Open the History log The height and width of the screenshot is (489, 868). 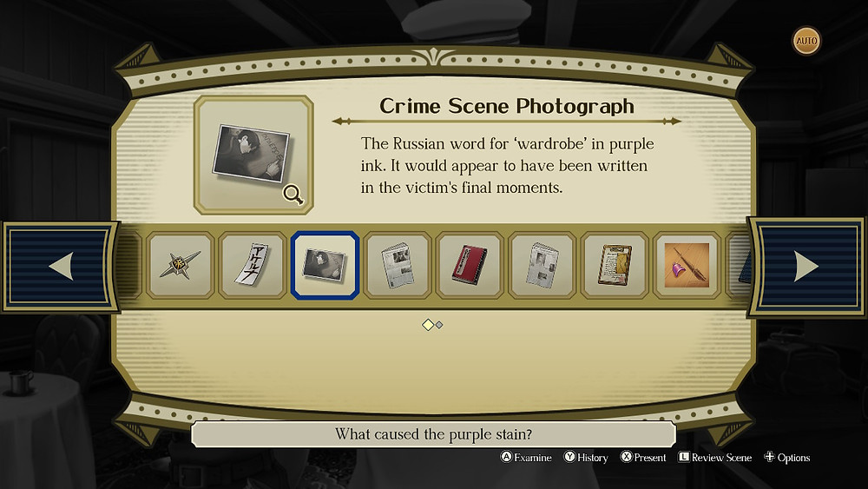[x=586, y=458]
